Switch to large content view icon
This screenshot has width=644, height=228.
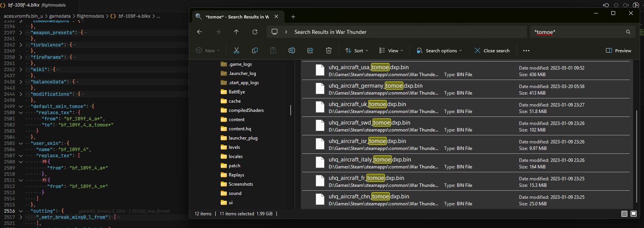click(634, 214)
